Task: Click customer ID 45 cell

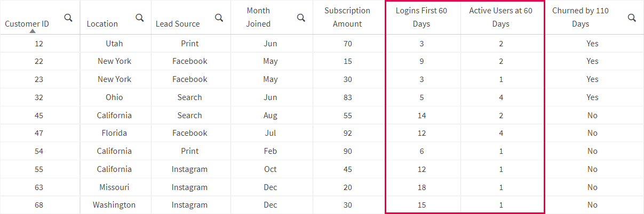Action: click(39, 116)
